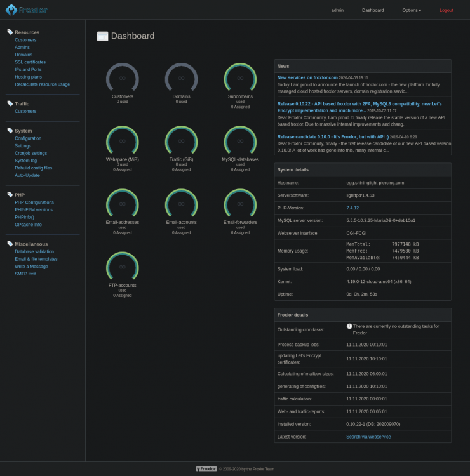470x476 pixels.
Task: Click Rebuild config files
Action: (x=34, y=168)
